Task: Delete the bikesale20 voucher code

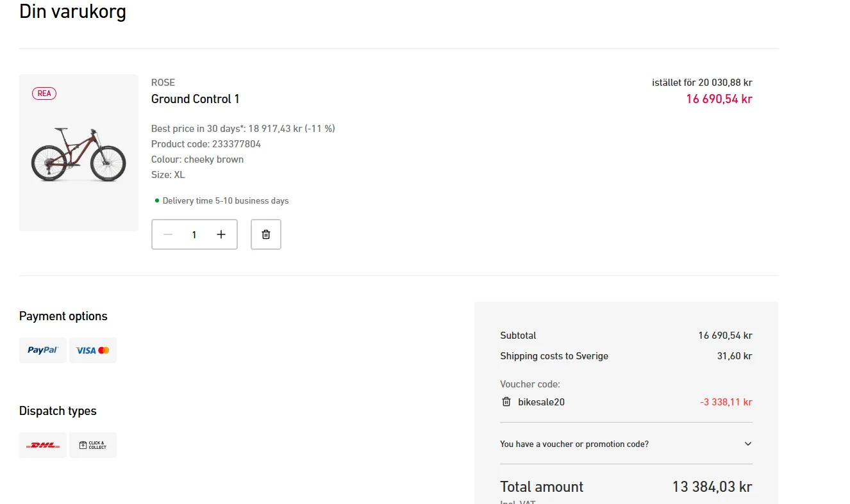Action: point(506,402)
